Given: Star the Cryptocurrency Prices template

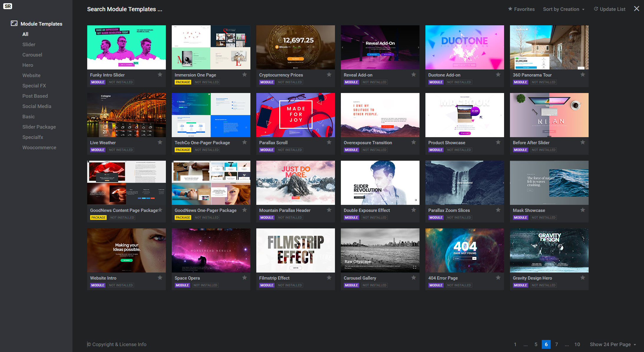Looking at the screenshot, I should (x=329, y=75).
